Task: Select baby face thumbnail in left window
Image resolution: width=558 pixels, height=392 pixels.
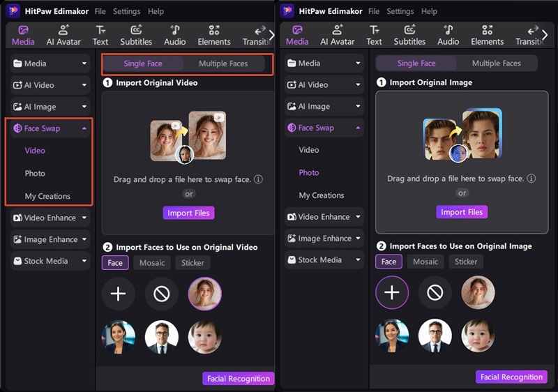Action: [x=204, y=337]
